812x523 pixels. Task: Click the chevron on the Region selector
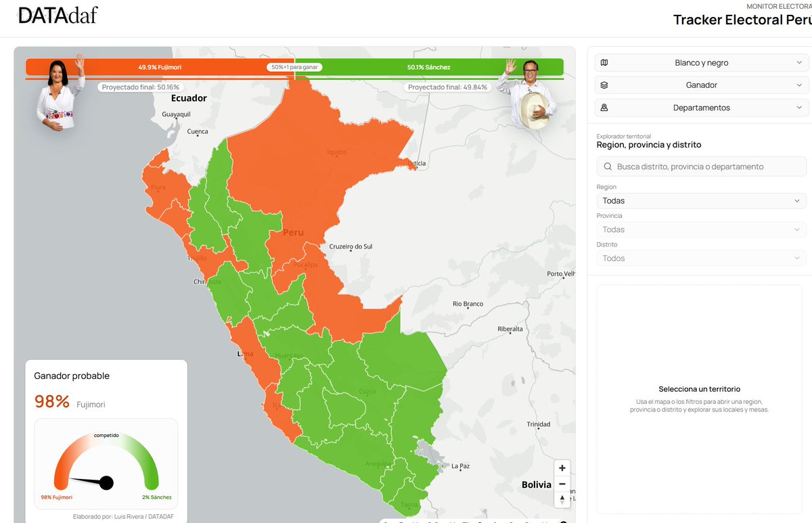tap(797, 201)
